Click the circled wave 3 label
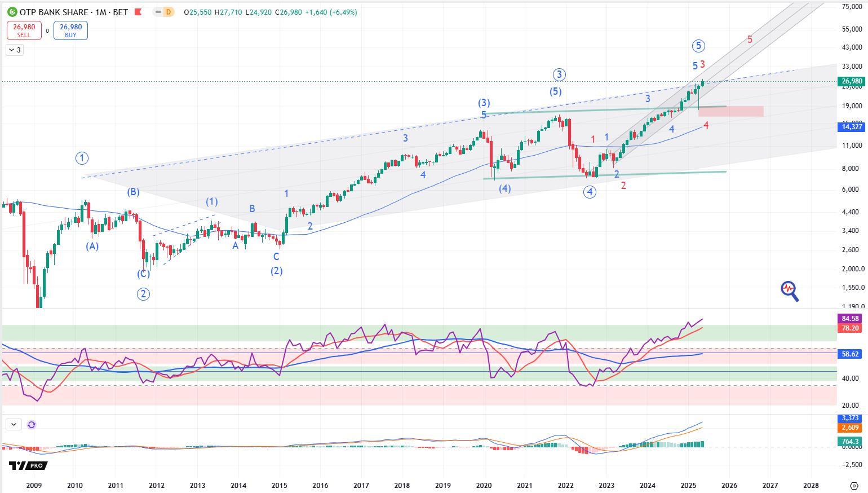 pyautogui.click(x=559, y=74)
